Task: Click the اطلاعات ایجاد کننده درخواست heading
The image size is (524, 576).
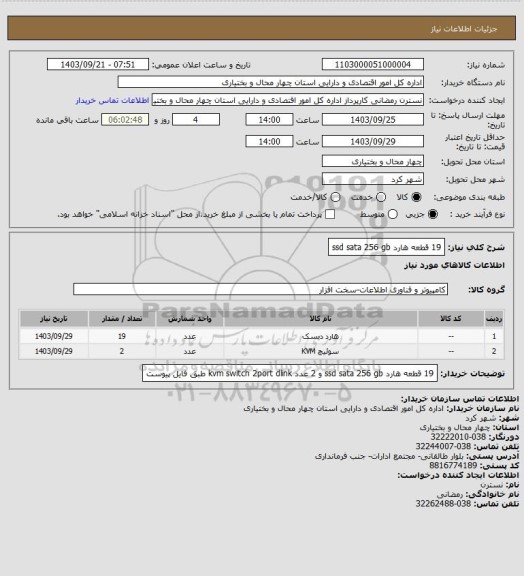Action: click(x=458, y=475)
